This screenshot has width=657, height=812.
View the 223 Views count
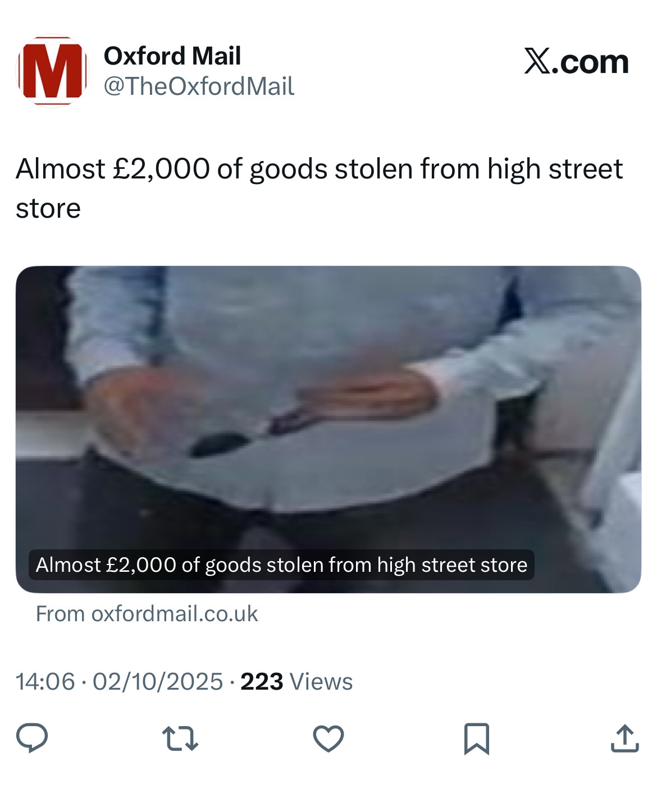coord(296,682)
